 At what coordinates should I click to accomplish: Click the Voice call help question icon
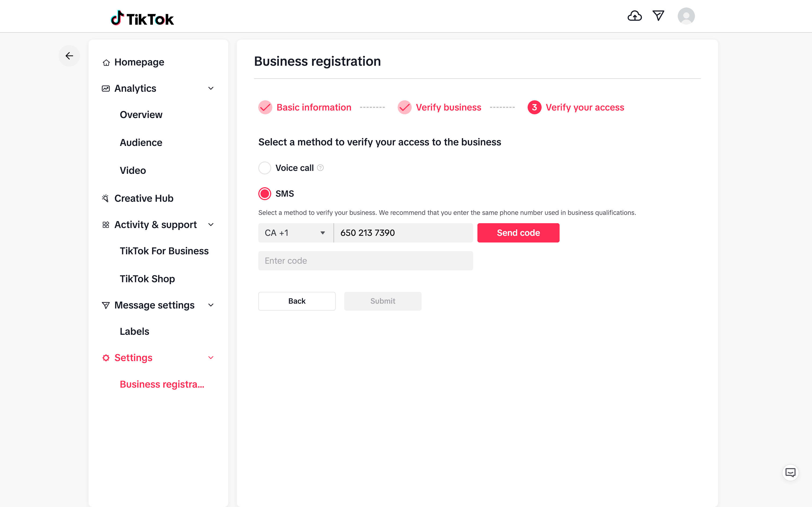pyautogui.click(x=320, y=168)
